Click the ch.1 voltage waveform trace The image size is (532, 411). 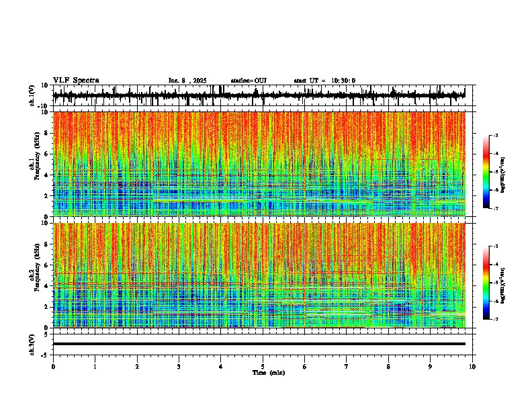[259, 95]
